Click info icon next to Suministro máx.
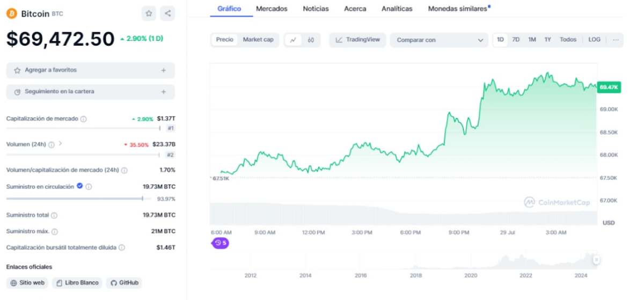 [55, 231]
